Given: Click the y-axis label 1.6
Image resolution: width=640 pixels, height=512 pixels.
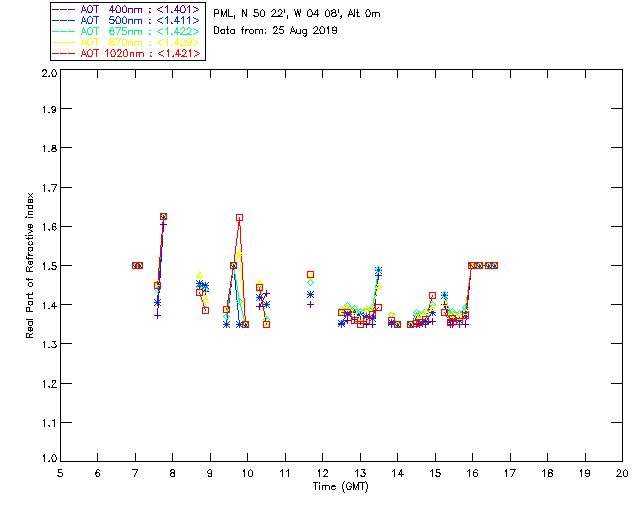Looking at the screenshot, I should tap(49, 227).
